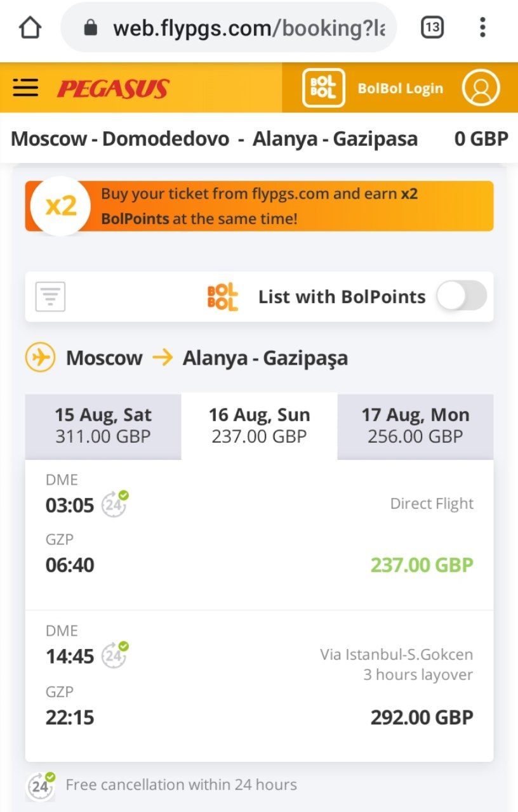Select the 15 Aug, Sat date tab
518x812 pixels.
click(103, 426)
